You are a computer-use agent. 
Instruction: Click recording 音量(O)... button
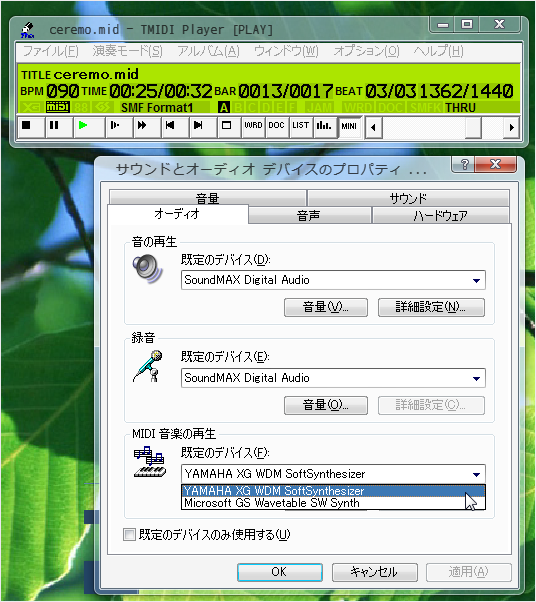point(326,405)
